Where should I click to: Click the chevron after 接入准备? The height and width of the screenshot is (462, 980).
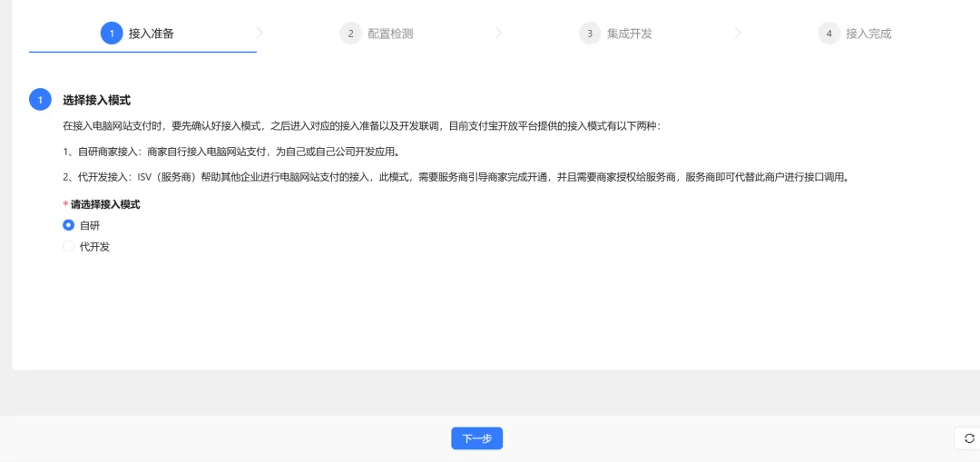260,33
